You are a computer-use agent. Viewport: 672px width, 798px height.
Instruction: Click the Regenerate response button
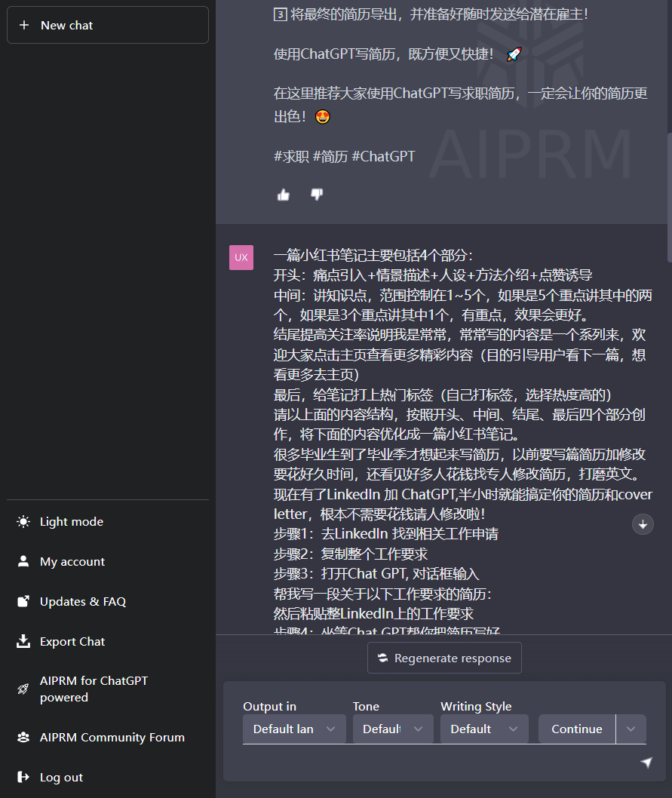444,657
